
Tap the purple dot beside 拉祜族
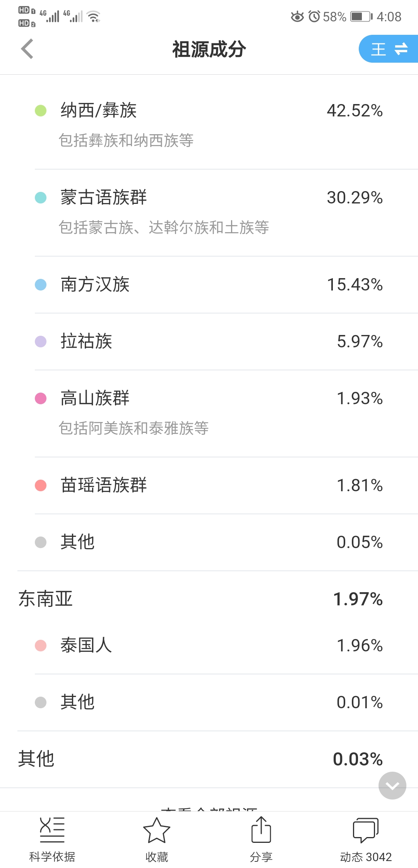tap(41, 342)
